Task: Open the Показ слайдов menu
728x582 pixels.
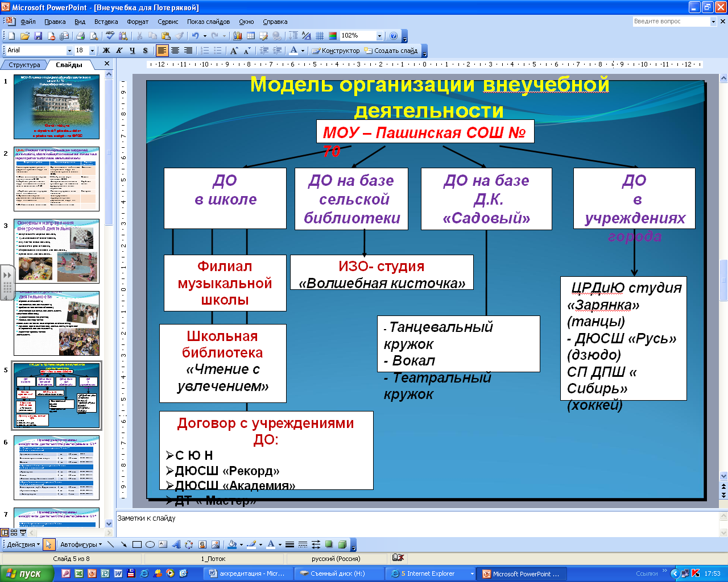Action: click(x=209, y=22)
